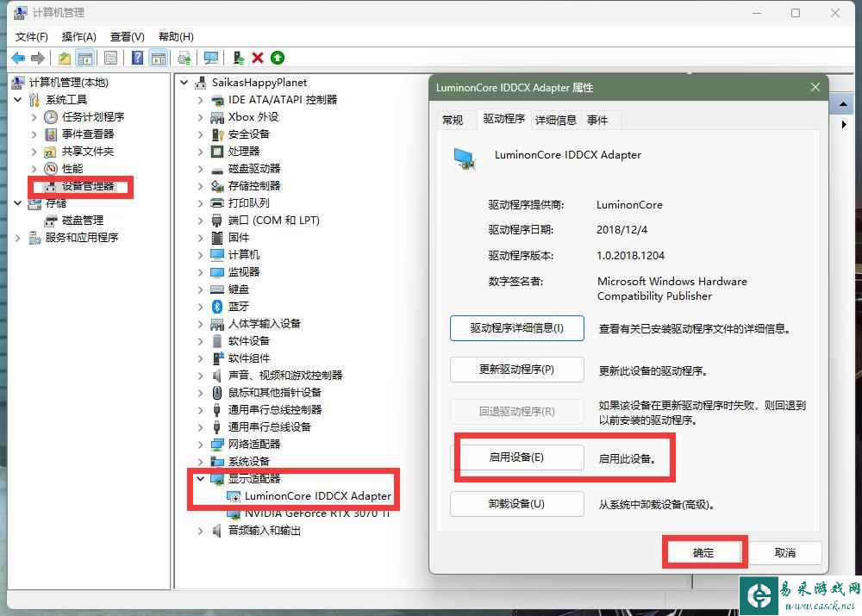Open 设备管理器 in the left pane
This screenshot has height=616, width=862.
coord(87,185)
